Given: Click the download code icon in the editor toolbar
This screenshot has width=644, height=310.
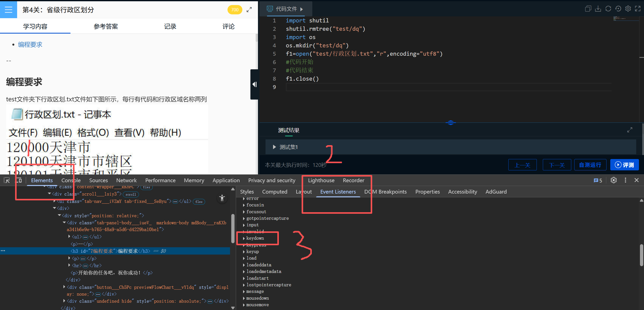Looking at the screenshot, I should (598, 9).
